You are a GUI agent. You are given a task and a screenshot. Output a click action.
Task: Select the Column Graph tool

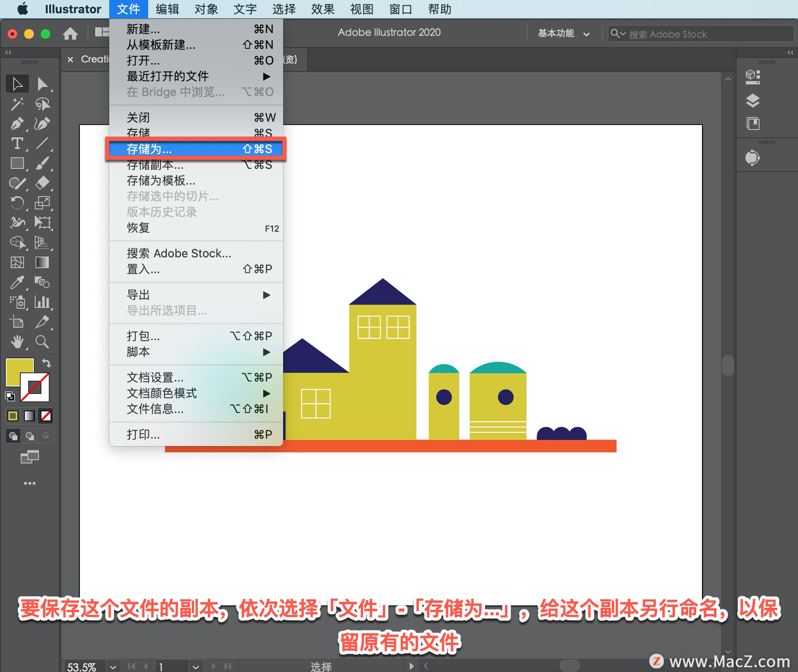[x=42, y=302]
